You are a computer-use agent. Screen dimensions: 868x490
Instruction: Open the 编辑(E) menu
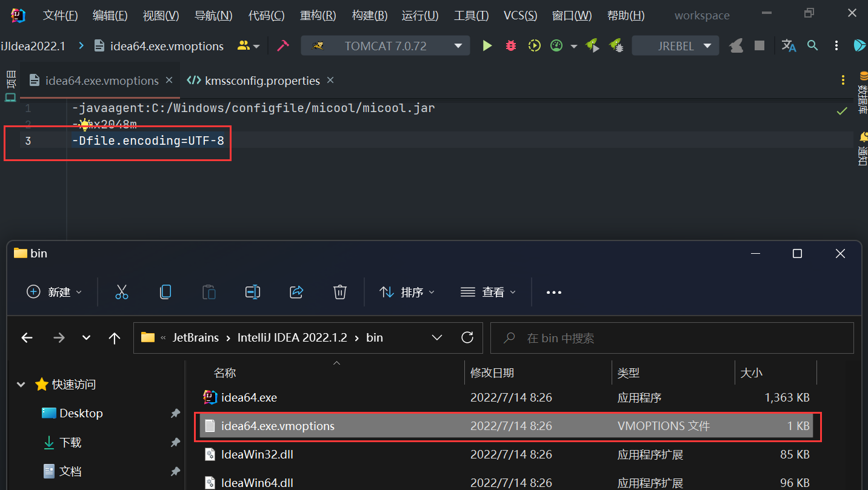110,16
